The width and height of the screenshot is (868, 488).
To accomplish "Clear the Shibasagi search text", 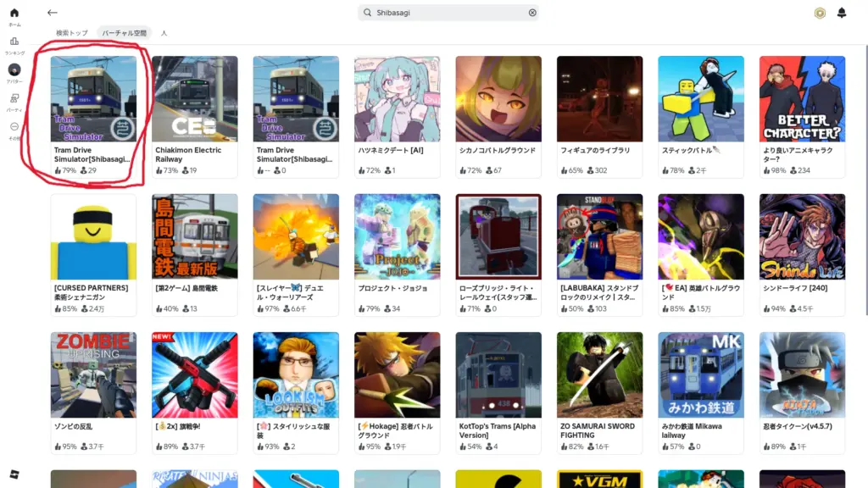I will point(532,13).
